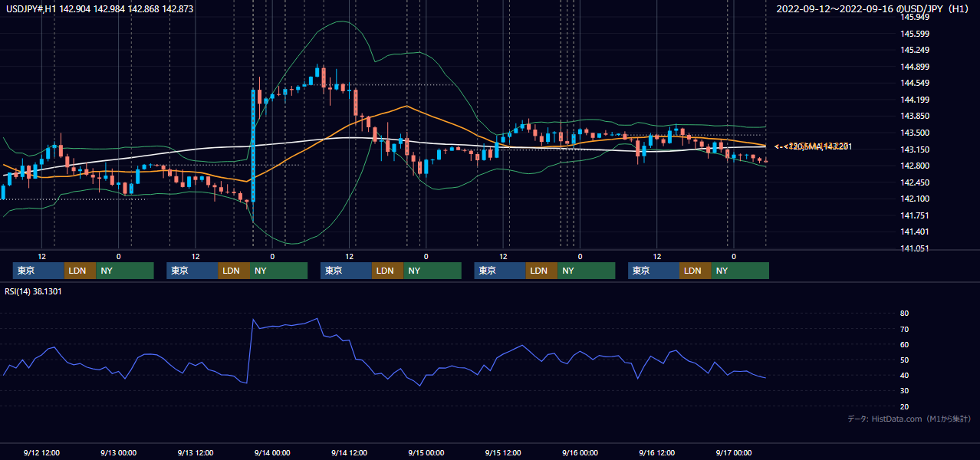Select the 東京 session block for 9/16

(653, 271)
